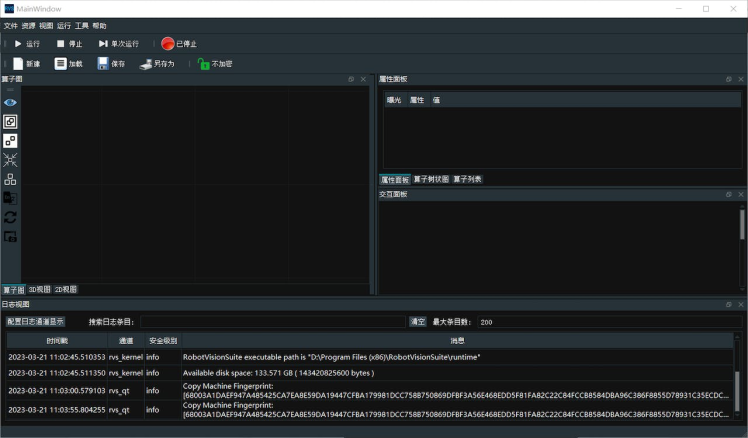Click the 运行 play button

pos(18,44)
